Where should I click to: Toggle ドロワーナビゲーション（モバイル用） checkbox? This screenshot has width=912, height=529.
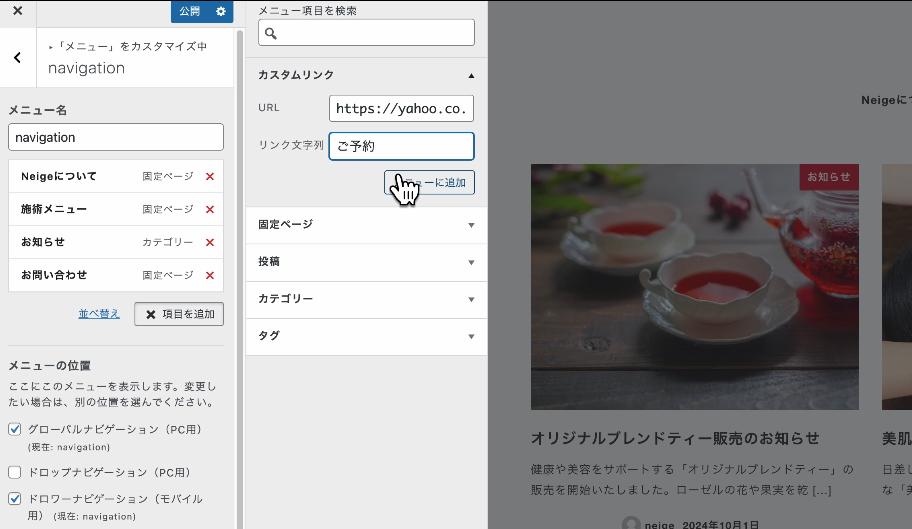click(15, 499)
